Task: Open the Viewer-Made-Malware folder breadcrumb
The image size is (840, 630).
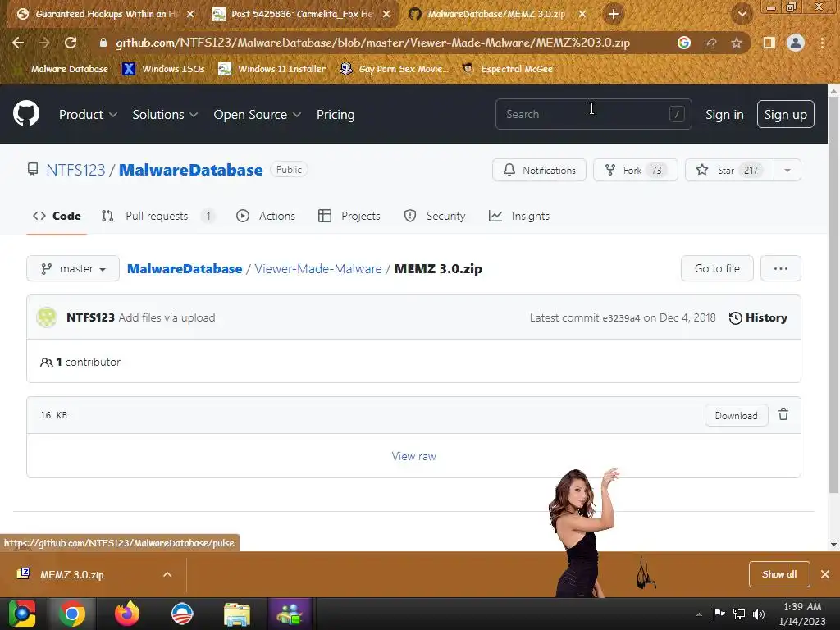Action: tap(318, 268)
